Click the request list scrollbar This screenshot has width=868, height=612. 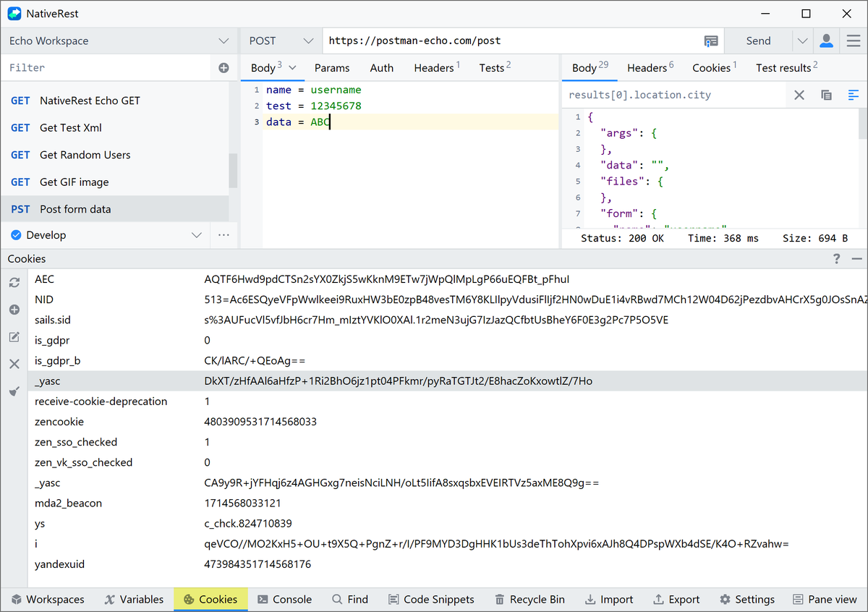(233, 171)
